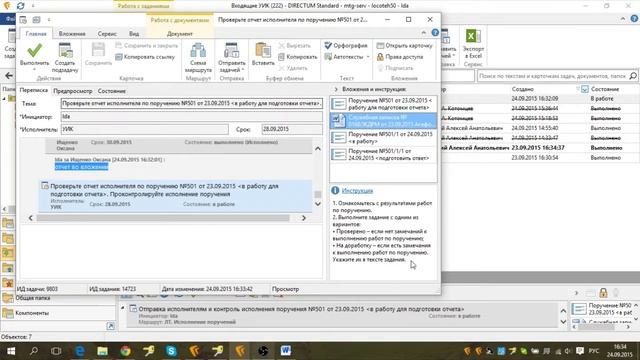Sort by the Создано column header

point(522,89)
